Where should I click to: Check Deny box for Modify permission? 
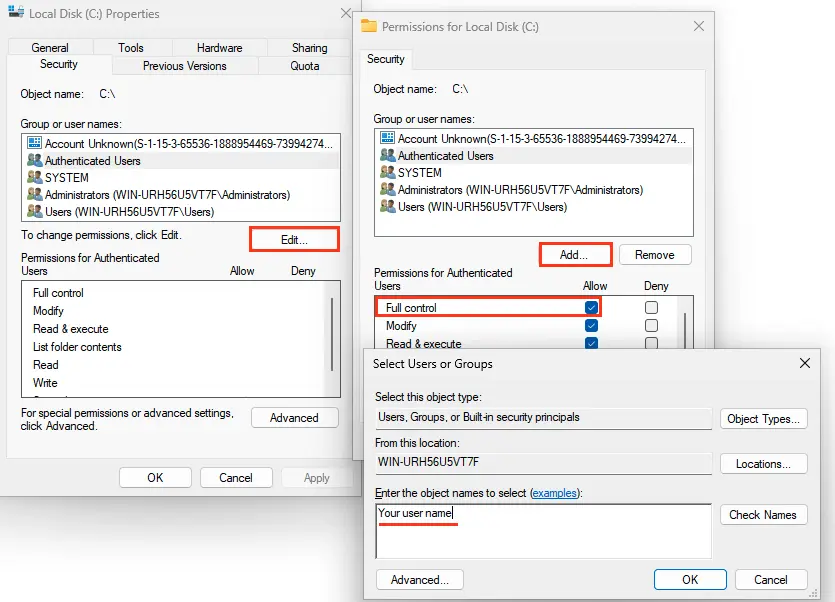[x=652, y=326]
